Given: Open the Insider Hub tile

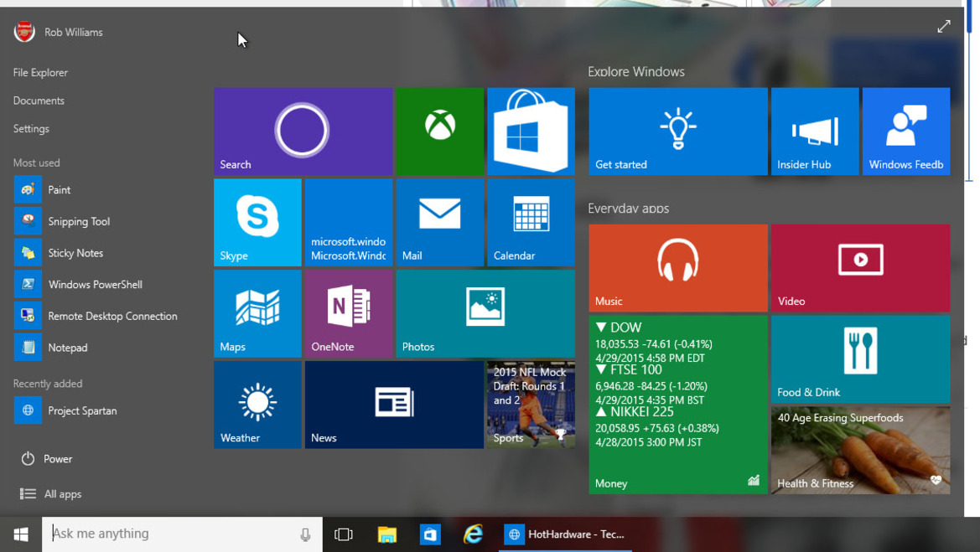Looking at the screenshot, I should point(815,132).
